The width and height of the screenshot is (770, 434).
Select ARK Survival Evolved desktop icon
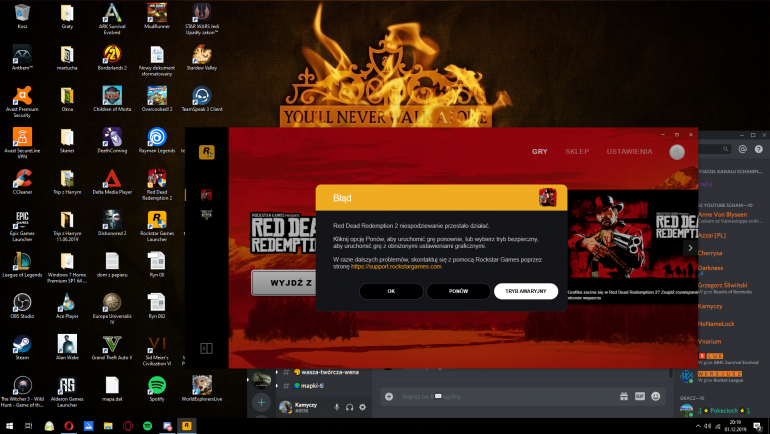(x=112, y=19)
